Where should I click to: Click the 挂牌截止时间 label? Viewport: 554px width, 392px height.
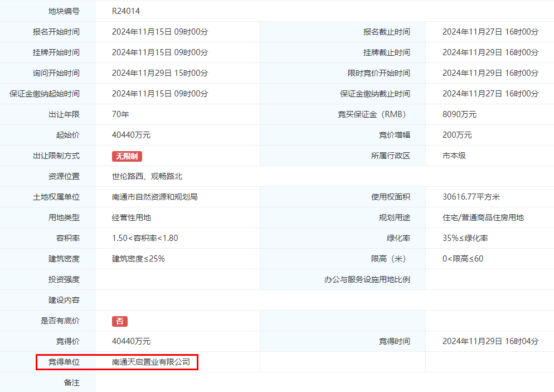click(387, 52)
